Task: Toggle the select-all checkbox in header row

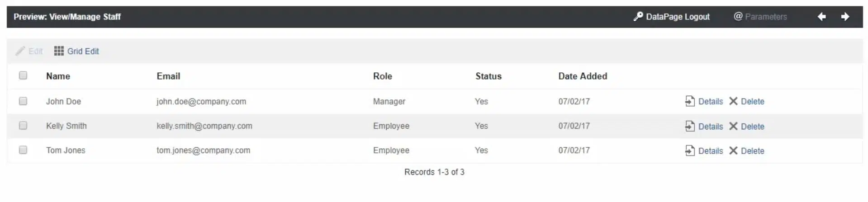Action: pos(23,75)
